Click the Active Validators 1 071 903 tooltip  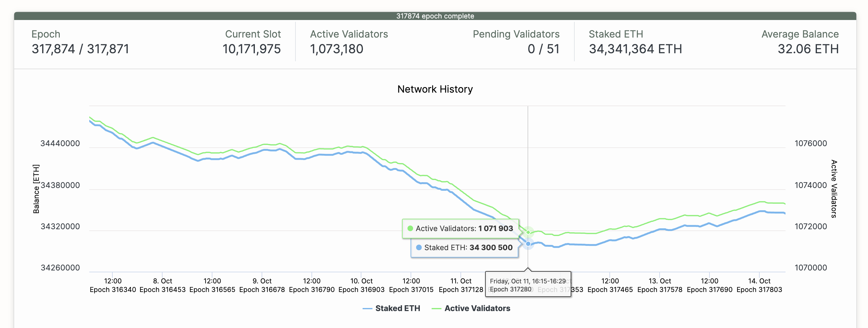pos(460,229)
